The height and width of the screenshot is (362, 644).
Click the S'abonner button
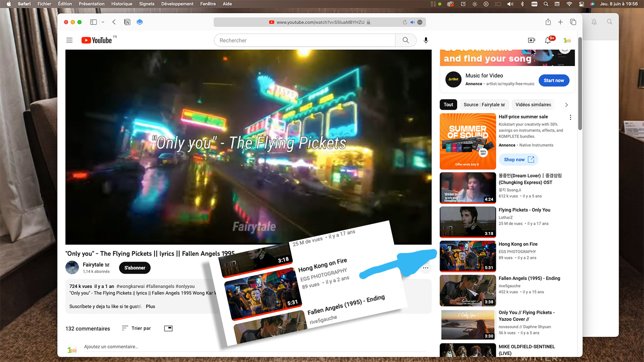pyautogui.click(x=135, y=268)
